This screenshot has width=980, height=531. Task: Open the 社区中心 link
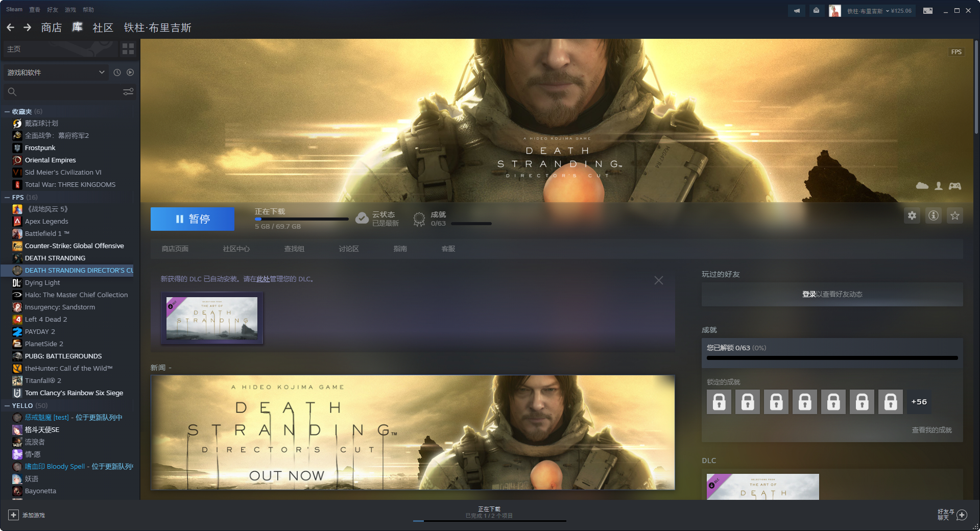(236, 249)
